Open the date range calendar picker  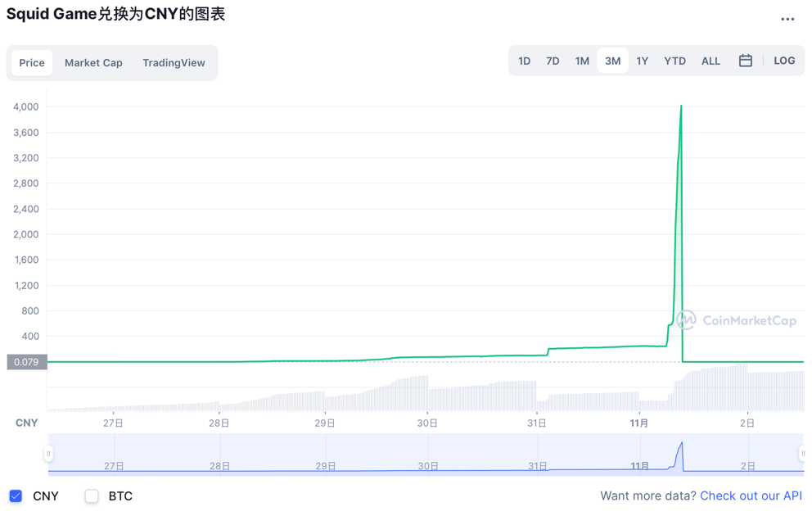pos(745,61)
